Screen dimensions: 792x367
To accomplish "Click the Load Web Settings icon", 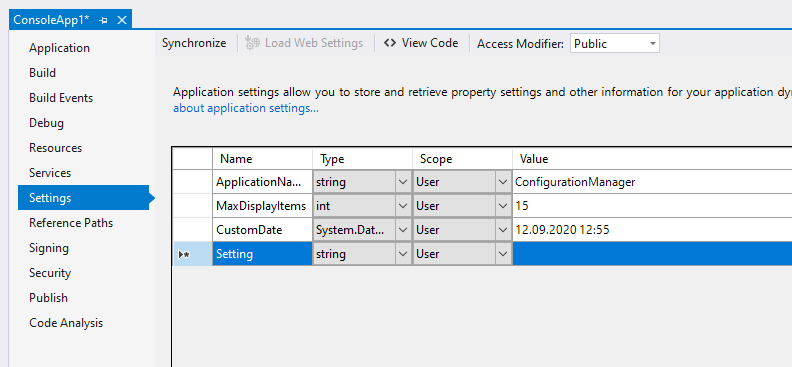I will pos(253,43).
